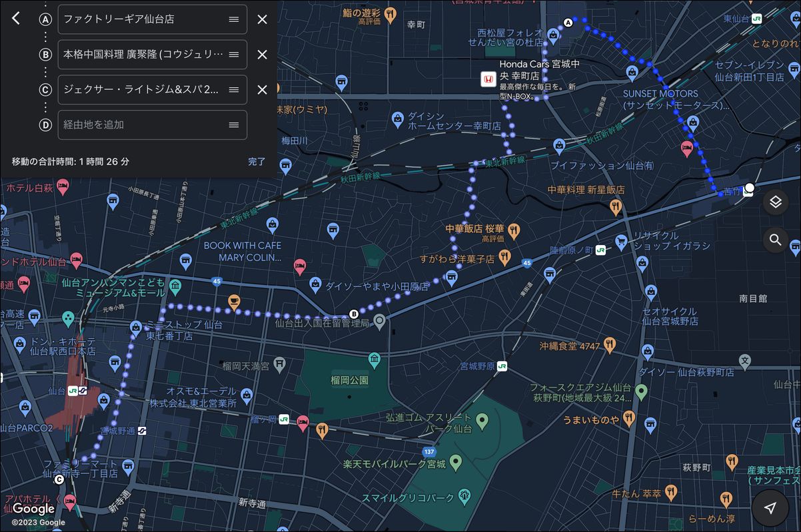Tap the 陸前原ノ町 JR station icon
This screenshot has width=801, height=532.
(x=601, y=250)
